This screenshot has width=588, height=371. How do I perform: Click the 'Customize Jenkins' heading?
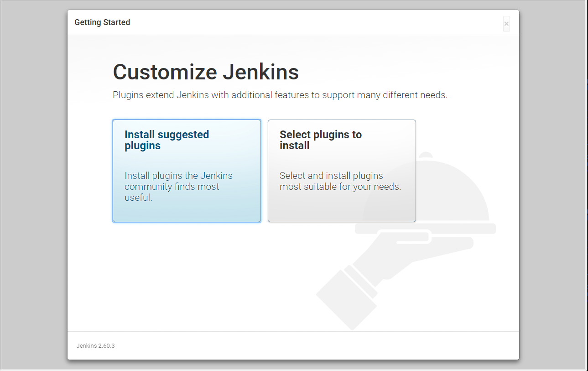[x=206, y=72]
